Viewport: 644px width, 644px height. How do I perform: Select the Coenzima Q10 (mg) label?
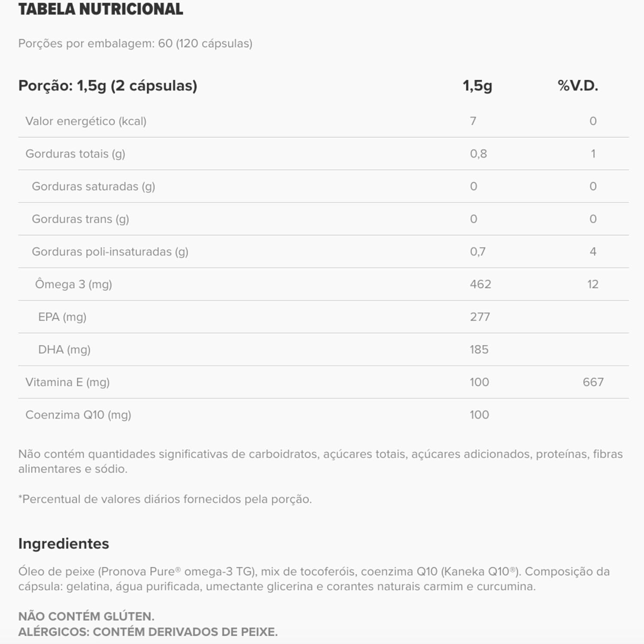tap(78, 415)
